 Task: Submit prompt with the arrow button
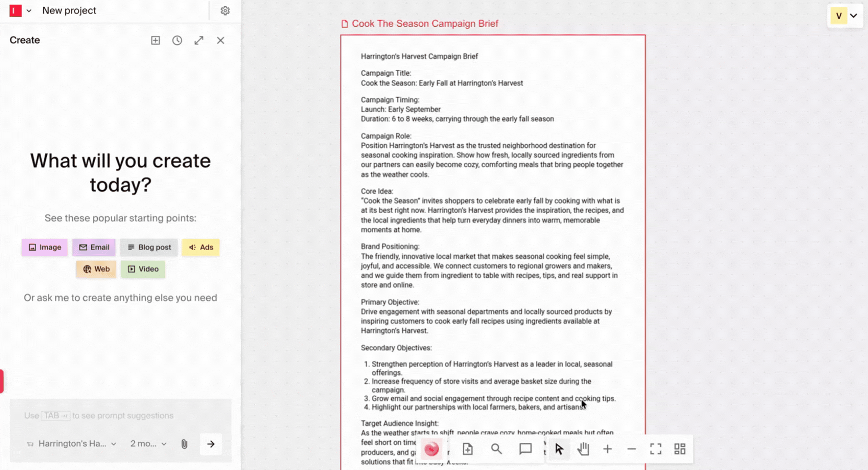[211, 444]
